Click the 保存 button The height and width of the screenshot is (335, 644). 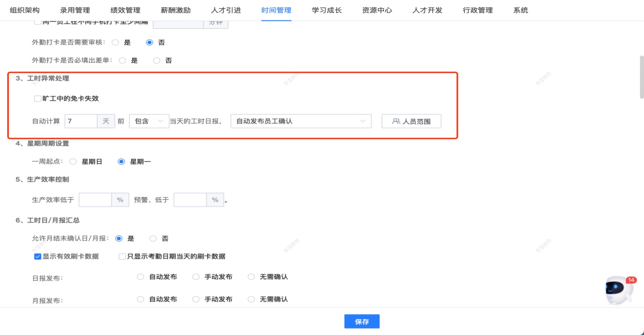(x=361, y=322)
